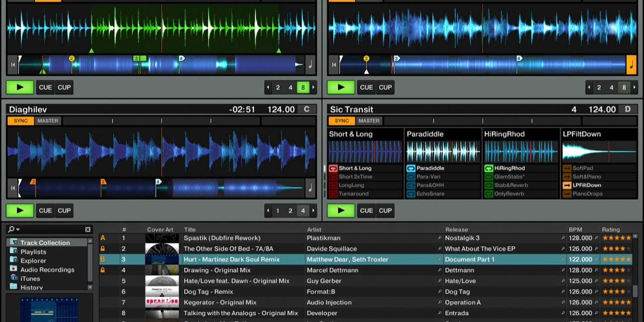The width and height of the screenshot is (644, 322).
Task: Click the red loop icon beside Turnaround
Action: coord(333,194)
